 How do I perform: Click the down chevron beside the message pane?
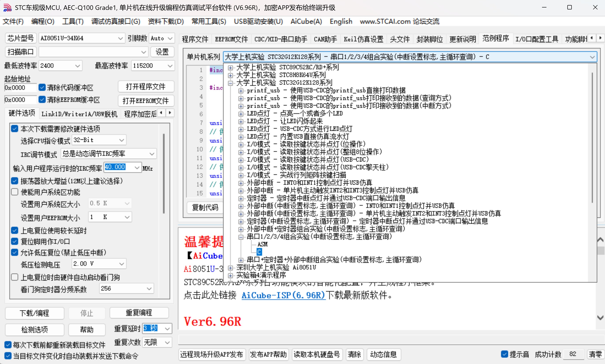pos(600,318)
